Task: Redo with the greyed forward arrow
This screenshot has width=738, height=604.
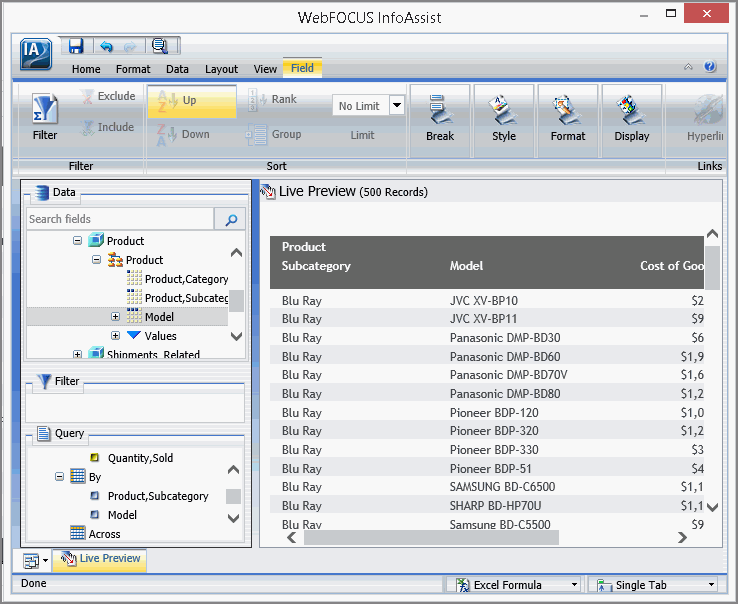Action: click(x=130, y=46)
